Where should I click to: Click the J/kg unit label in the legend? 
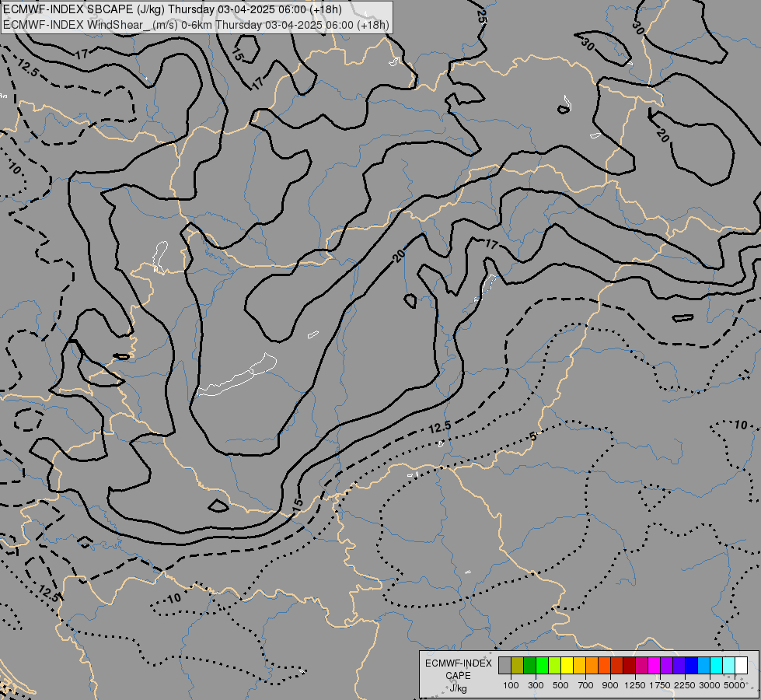click(x=458, y=688)
